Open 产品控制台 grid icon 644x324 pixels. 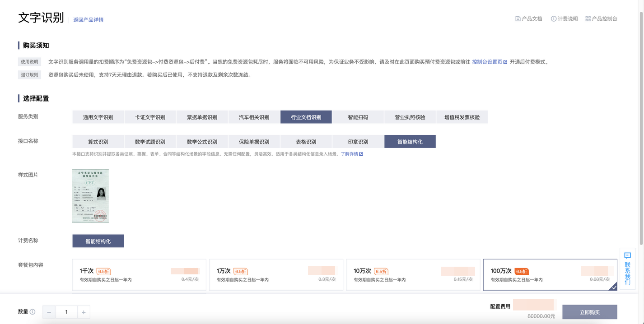click(x=588, y=19)
